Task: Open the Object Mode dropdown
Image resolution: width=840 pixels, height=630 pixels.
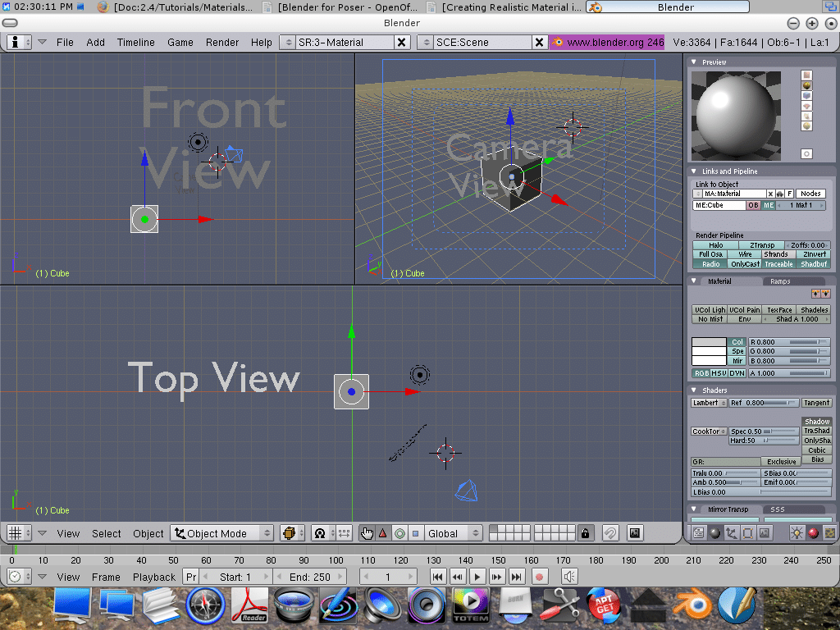Action: [x=222, y=533]
